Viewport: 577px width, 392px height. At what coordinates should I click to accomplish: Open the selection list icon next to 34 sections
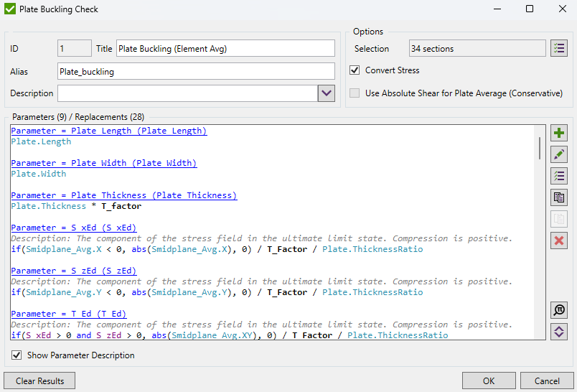tap(559, 48)
